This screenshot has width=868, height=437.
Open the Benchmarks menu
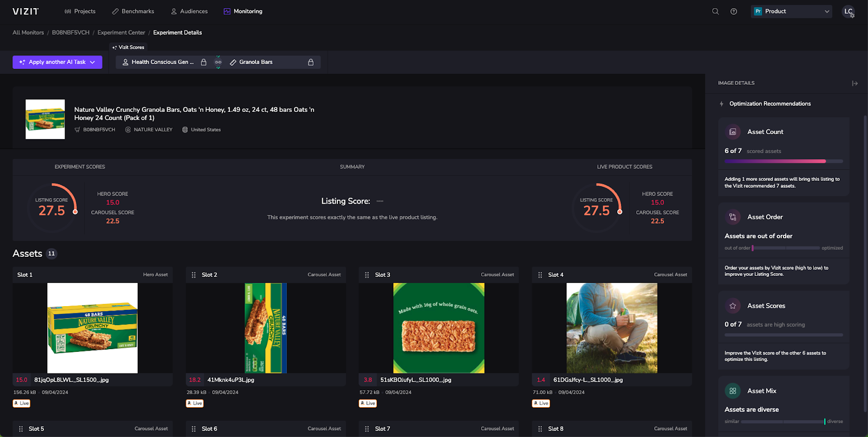point(133,11)
